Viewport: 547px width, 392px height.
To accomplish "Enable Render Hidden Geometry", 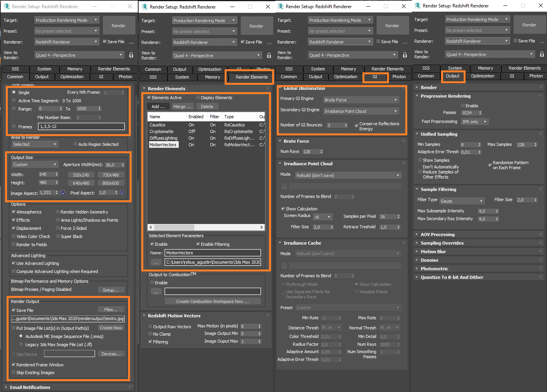I will 58,212.
